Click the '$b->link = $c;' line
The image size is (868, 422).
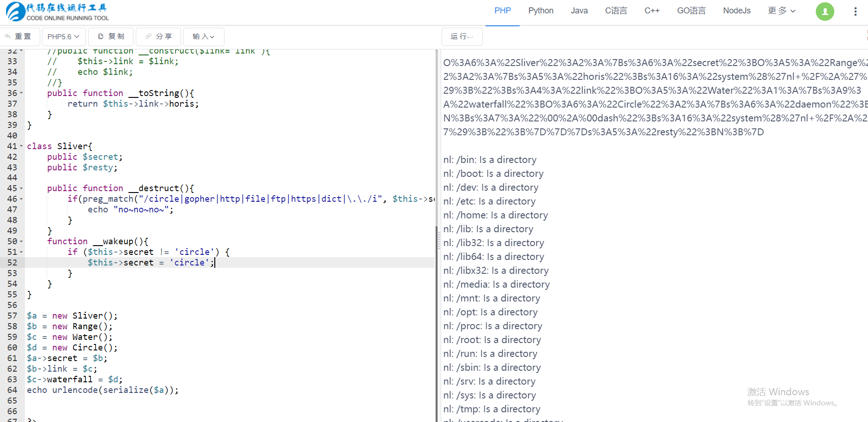(x=62, y=369)
